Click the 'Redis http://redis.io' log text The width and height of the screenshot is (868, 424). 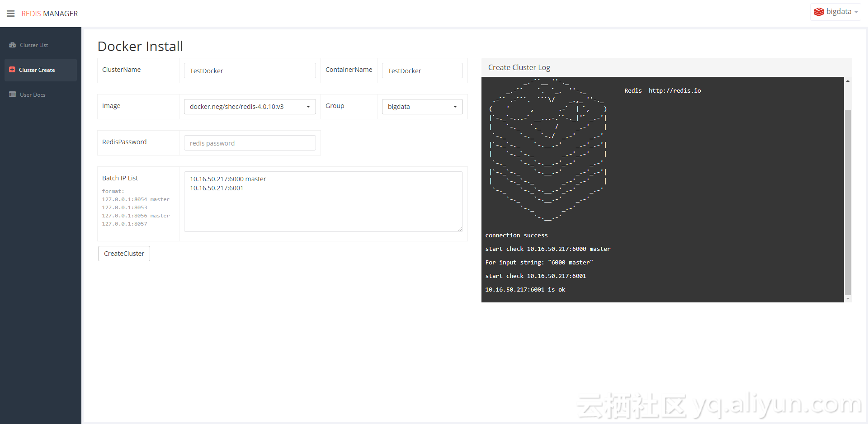[663, 91]
